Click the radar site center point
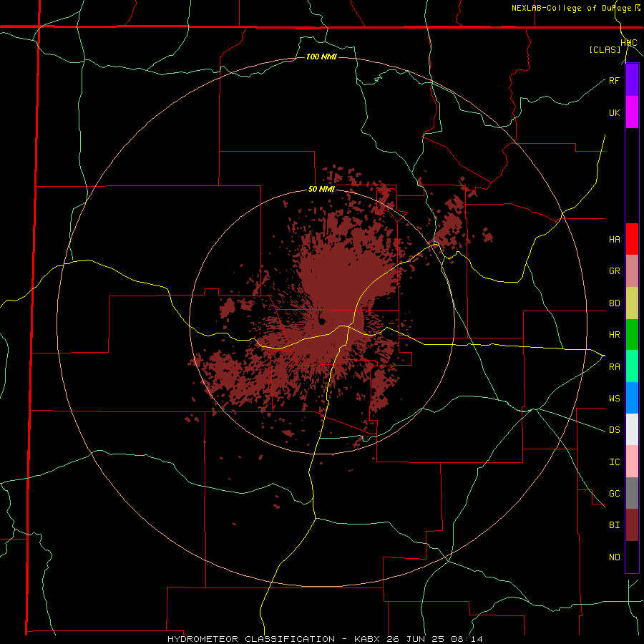644x644 pixels. pos(322,321)
